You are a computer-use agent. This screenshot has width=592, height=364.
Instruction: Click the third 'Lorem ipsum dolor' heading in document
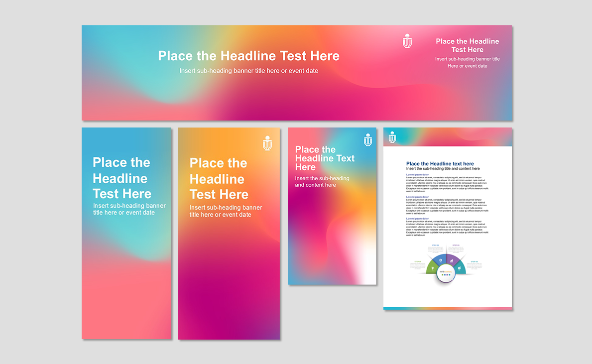click(417, 219)
